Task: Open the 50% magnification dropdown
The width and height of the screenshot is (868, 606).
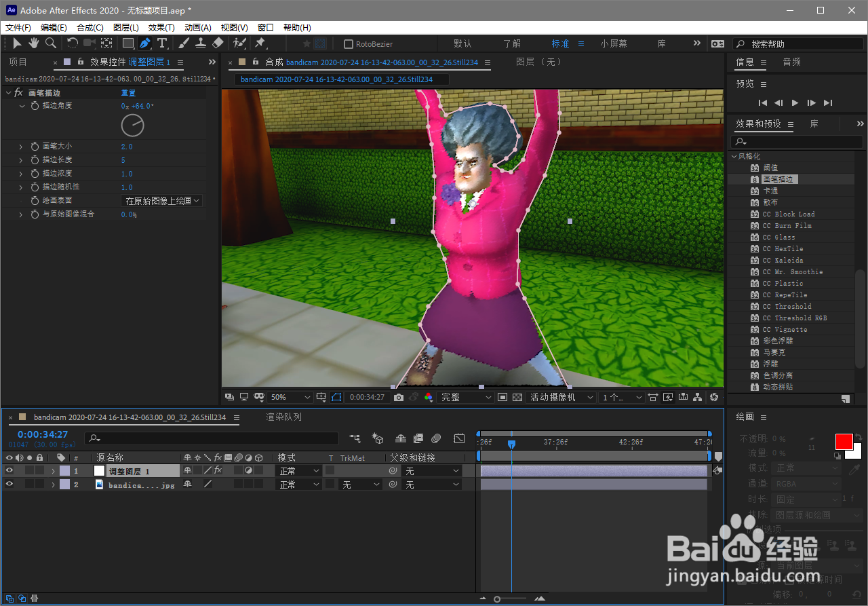Action: (x=290, y=397)
